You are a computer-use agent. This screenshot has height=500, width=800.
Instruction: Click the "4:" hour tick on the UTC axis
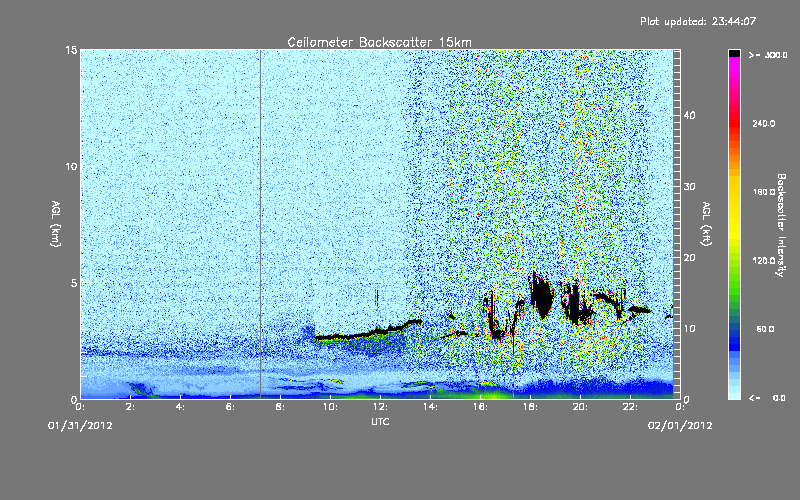(x=181, y=407)
